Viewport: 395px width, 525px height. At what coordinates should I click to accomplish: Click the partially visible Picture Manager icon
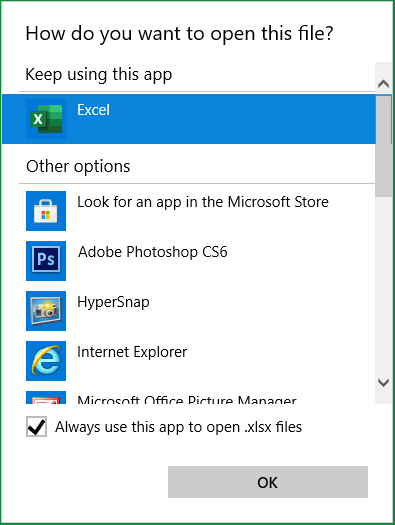[46, 397]
